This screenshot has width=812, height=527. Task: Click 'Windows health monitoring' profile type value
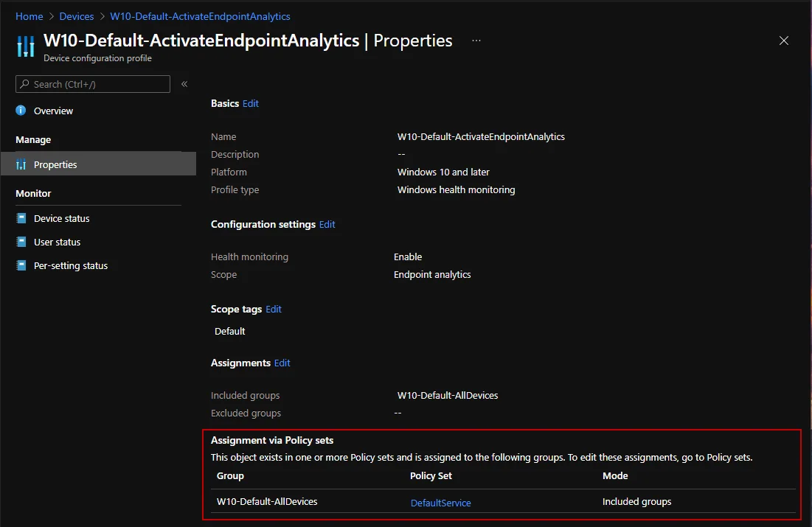[x=456, y=189]
